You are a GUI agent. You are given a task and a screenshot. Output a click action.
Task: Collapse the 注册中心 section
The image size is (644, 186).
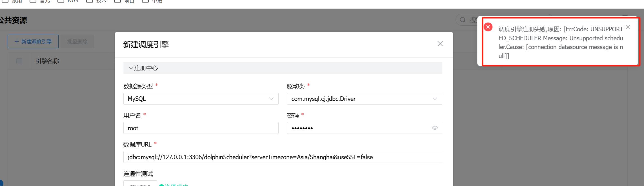131,68
